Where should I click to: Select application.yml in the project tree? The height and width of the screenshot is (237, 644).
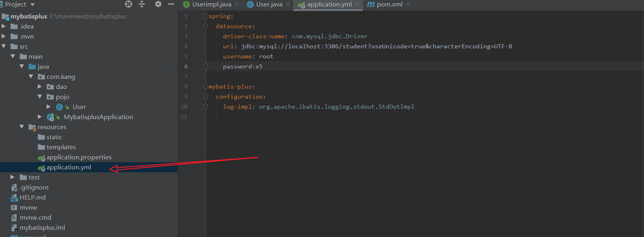click(69, 167)
